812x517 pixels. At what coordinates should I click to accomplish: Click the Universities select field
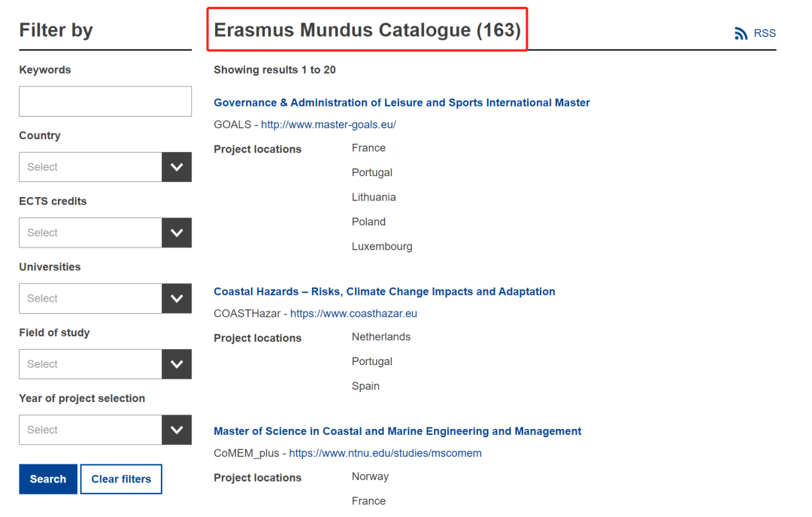pyautogui.click(x=90, y=299)
